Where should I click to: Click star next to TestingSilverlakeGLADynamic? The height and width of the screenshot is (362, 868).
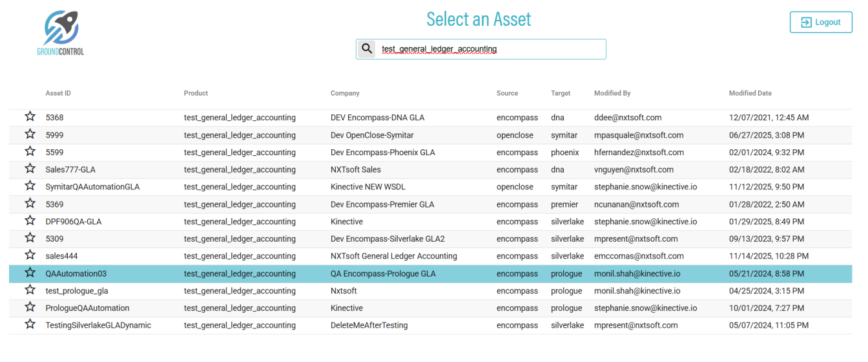click(30, 325)
